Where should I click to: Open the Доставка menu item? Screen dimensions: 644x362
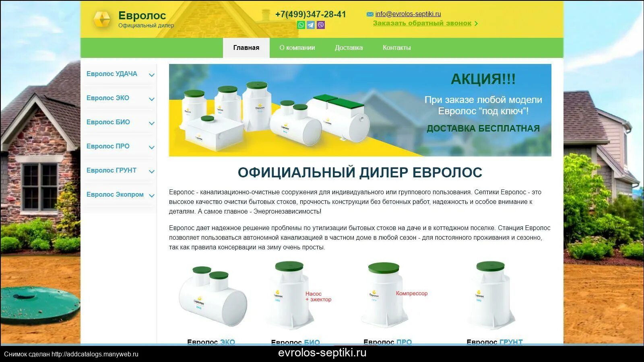[349, 48]
